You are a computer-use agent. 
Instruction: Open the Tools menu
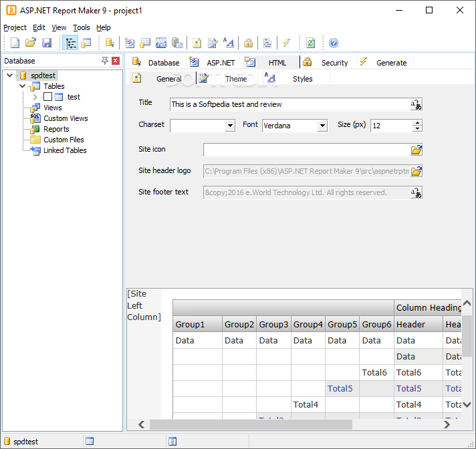pyautogui.click(x=82, y=27)
